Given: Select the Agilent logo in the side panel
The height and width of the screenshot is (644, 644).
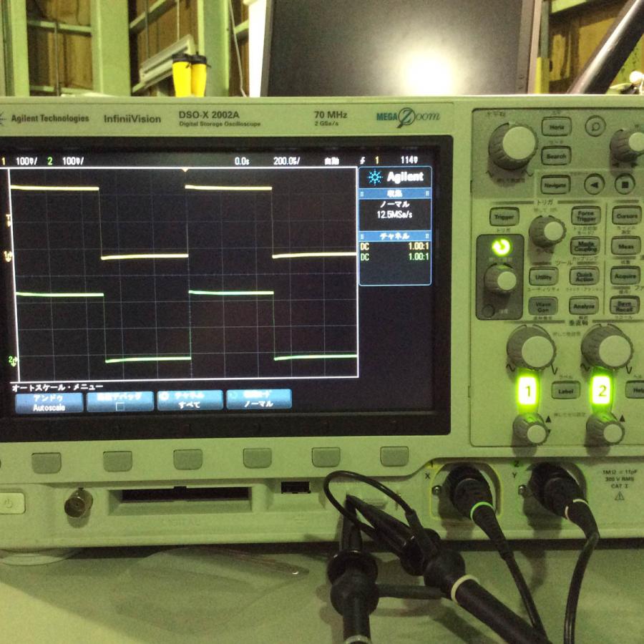Looking at the screenshot, I should point(395,177).
